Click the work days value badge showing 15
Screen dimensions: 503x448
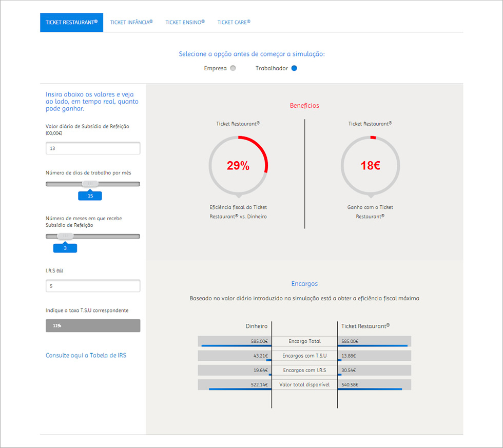point(90,196)
